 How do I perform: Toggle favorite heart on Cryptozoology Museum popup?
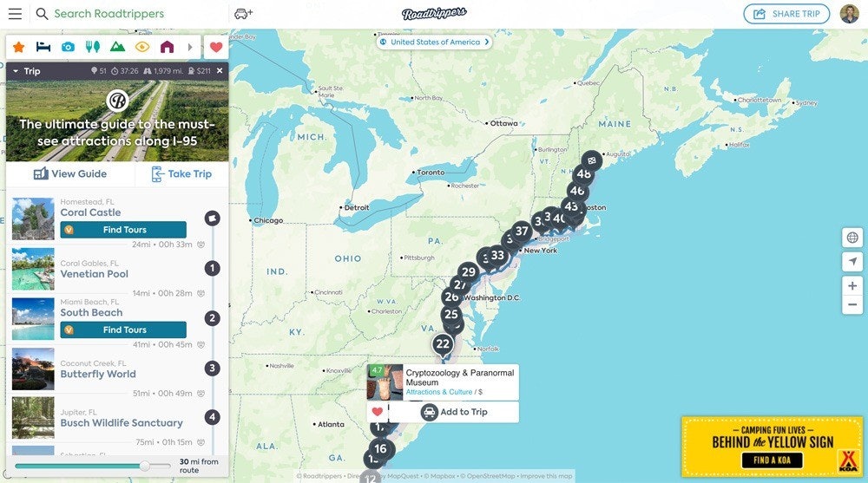(377, 412)
